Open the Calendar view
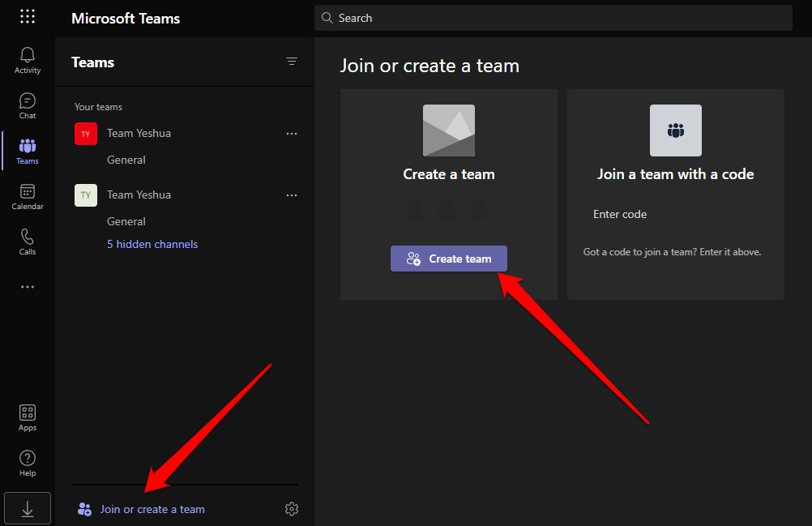The width and height of the screenshot is (812, 526). pyautogui.click(x=28, y=197)
